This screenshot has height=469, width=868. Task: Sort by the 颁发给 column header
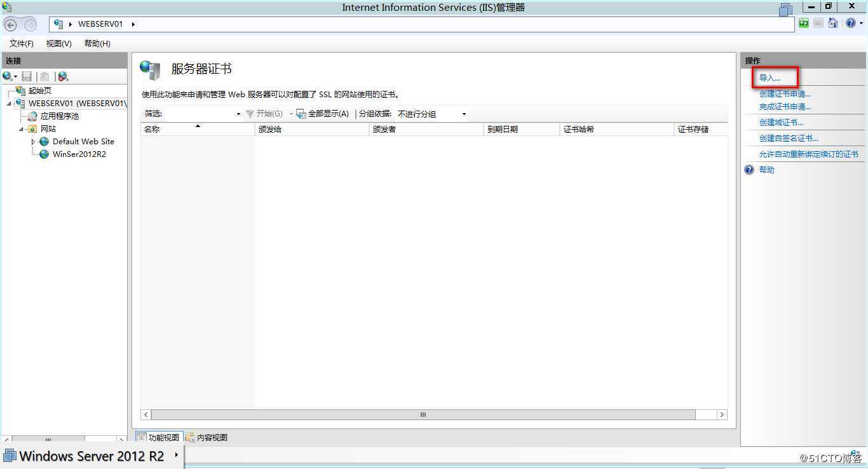click(311, 129)
